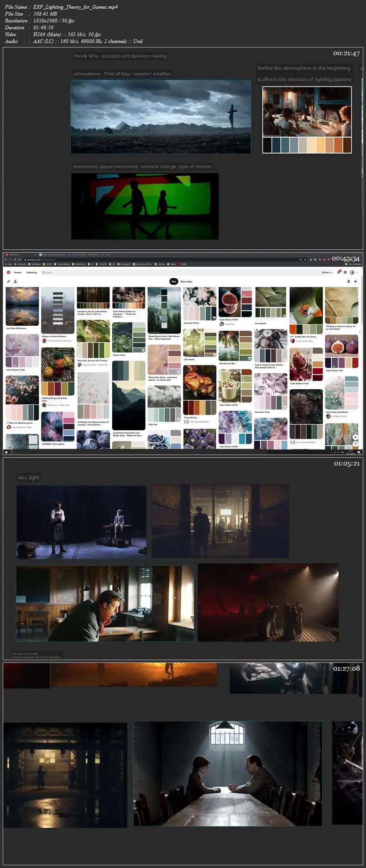Open the Color Sea pin

click(164, 404)
